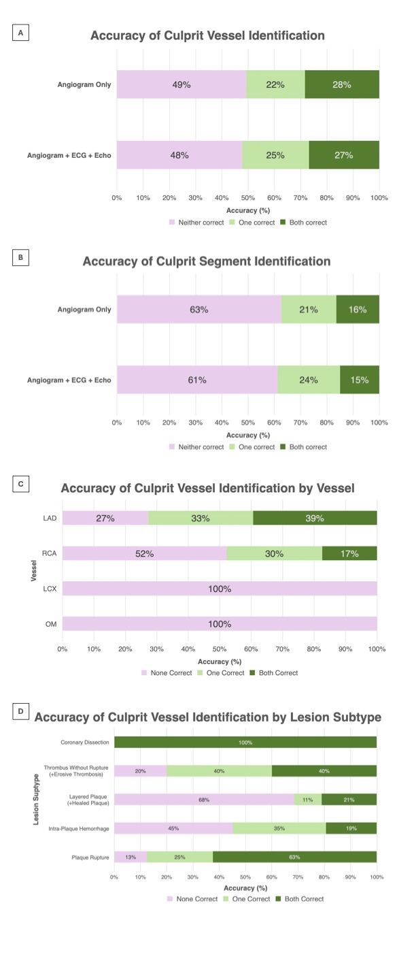Select the LCX 100% bar
This screenshot has width=416, height=980.
220,589
